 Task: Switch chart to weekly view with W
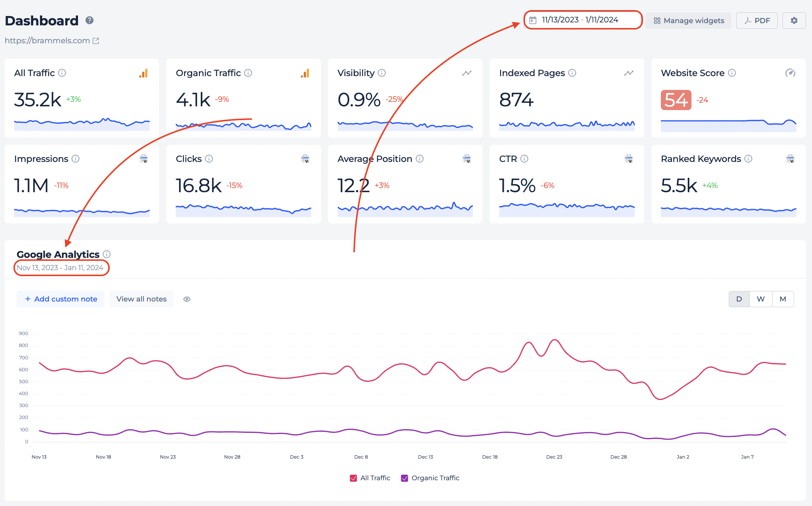point(761,299)
